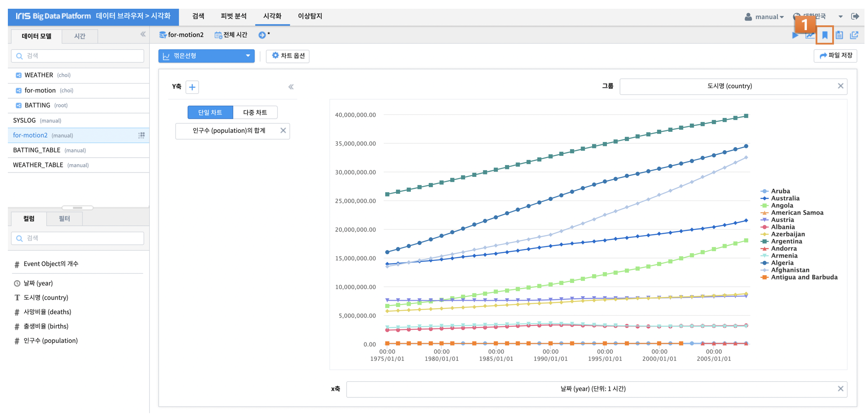Click the grid icon on for-motion2 row
The height and width of the screenshot is (414, 868).
141,135
